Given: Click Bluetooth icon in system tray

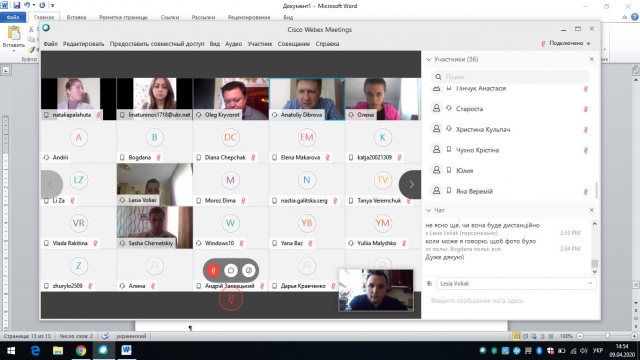Looking at the screenshot, I should [x=539, y=351].
